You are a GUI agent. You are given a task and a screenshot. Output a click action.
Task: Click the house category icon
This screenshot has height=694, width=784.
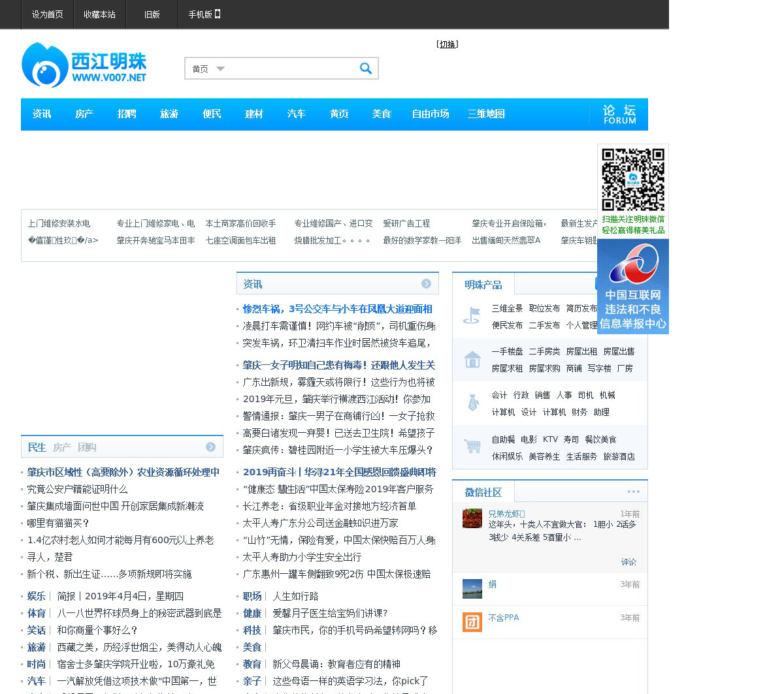(x=472, y=360)
